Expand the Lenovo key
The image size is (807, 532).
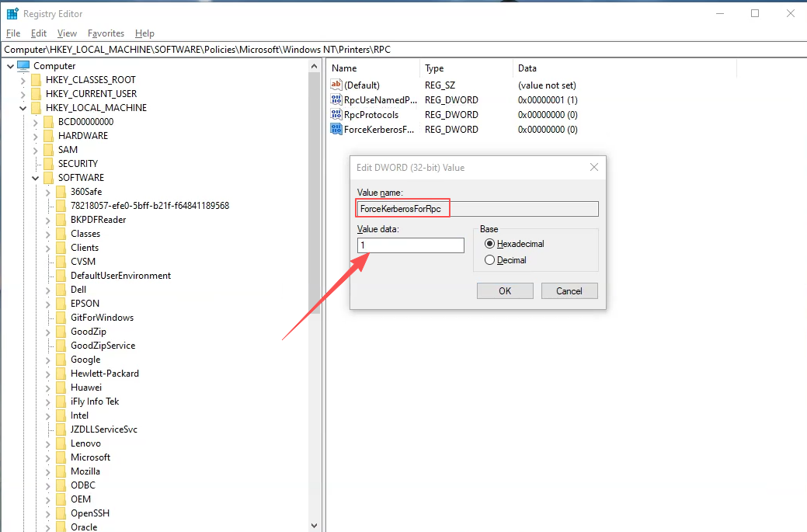(x=47, y=443)
